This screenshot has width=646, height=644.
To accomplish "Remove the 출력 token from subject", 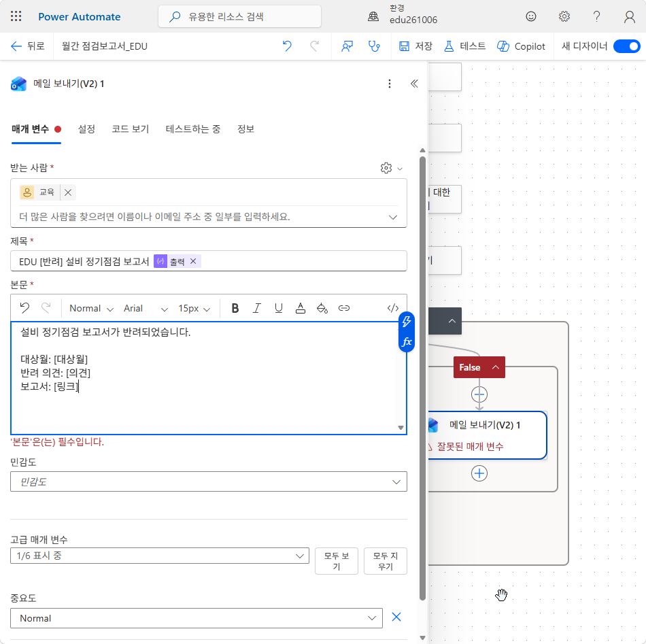I will 193,261.
